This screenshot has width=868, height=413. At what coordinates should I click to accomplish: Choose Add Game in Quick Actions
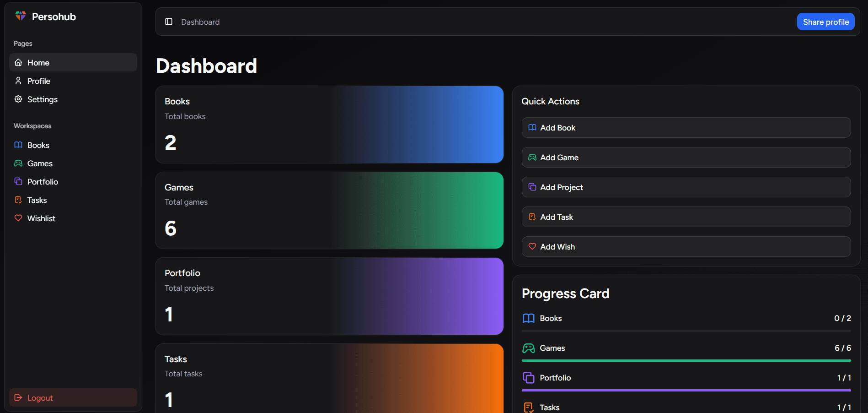(x=686, y=158)
